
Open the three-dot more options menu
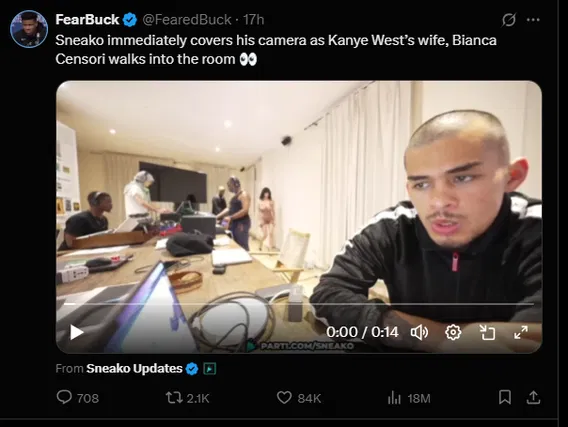533,20
